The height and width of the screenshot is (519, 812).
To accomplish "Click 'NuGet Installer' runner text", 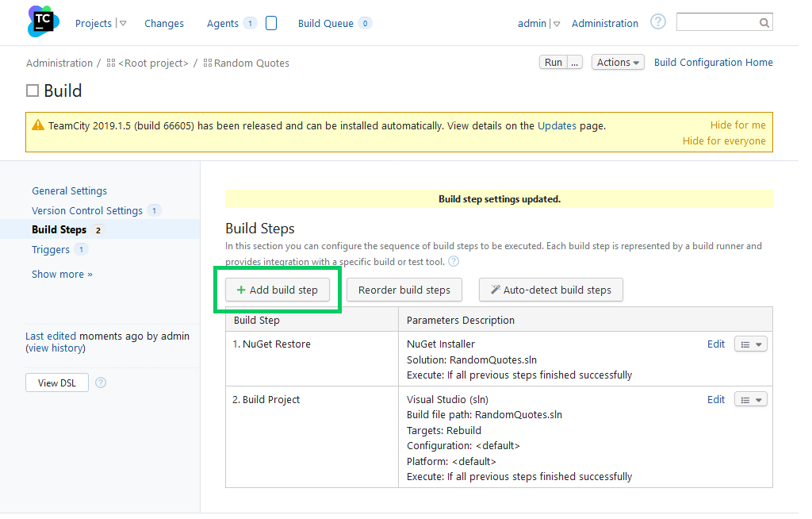I will click(441, 344).
